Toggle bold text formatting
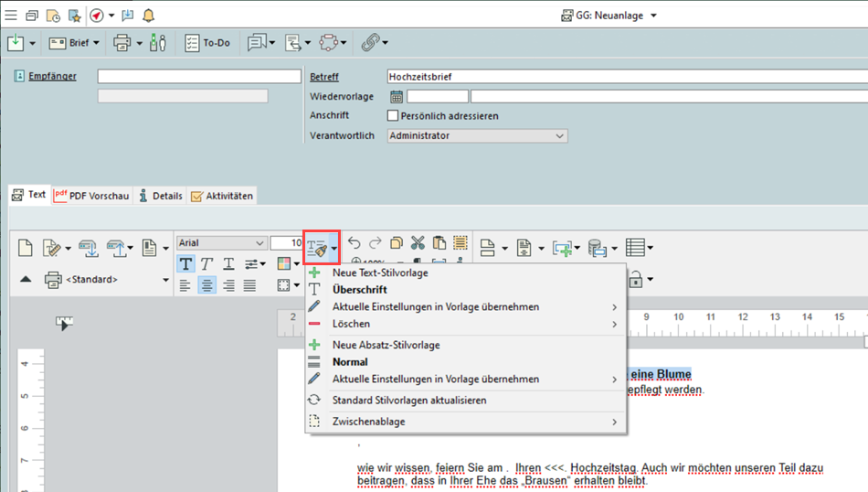868x492 pixels. (x=186, y=263)
